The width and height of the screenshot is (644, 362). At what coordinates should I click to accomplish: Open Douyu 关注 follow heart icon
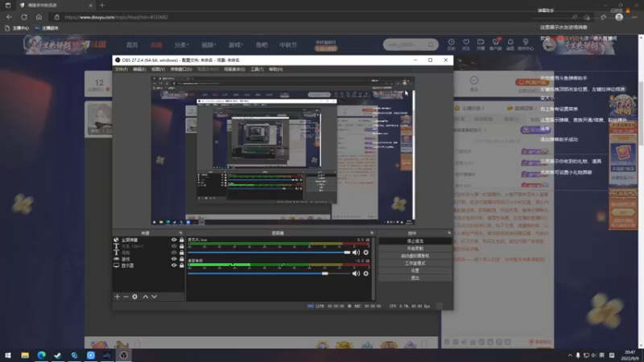point(466,44)
